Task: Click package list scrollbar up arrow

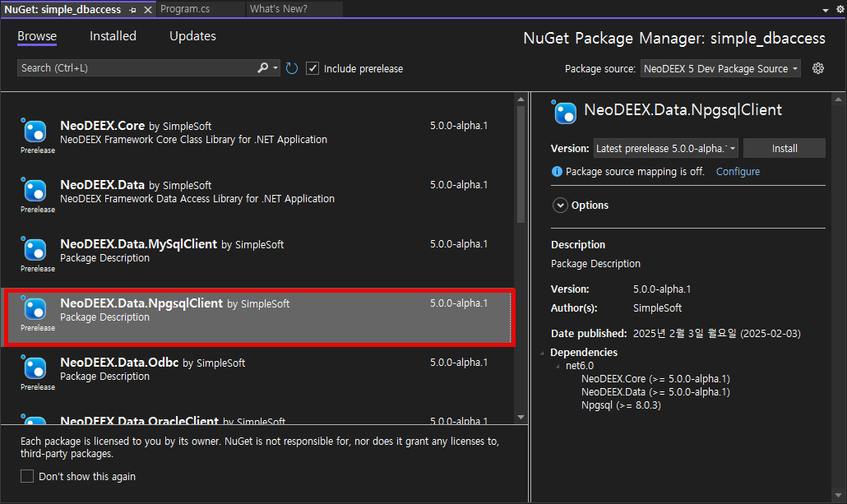Action: point(521,99)
